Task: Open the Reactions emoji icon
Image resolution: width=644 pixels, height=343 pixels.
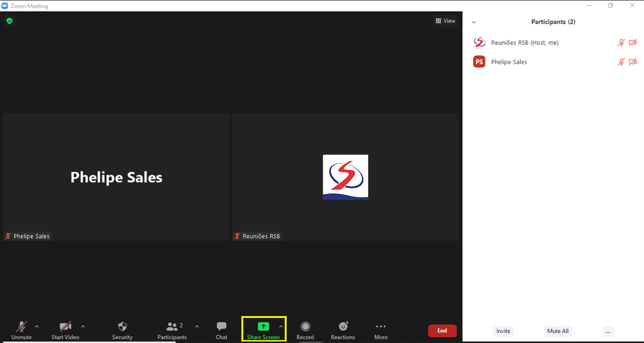Action: click(x=343, y=327)
